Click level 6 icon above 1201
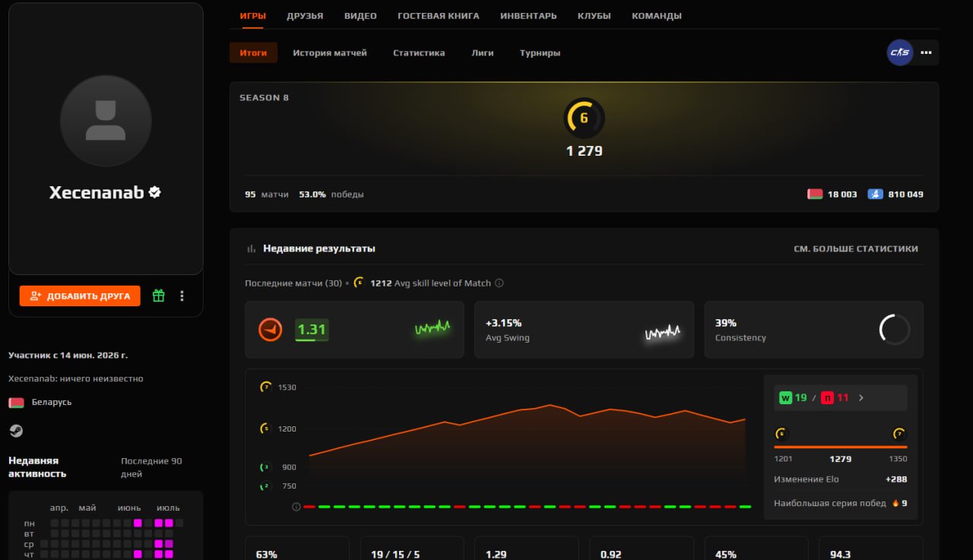The height and width of the screenshot is (560, 973). click(x=781, y=434)
